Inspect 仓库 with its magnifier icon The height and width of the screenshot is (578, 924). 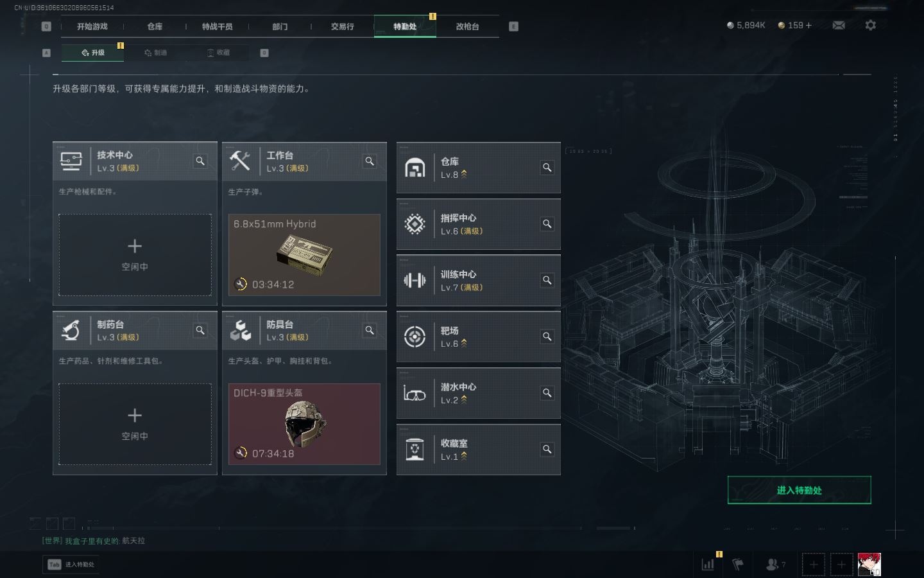pos(547,168)
